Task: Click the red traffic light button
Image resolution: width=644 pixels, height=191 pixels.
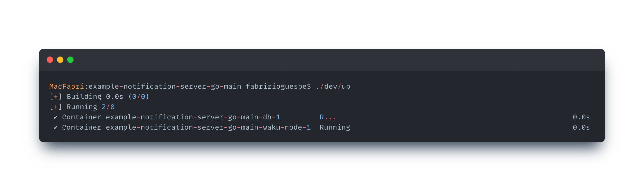Action: click(x=50, y=59)
